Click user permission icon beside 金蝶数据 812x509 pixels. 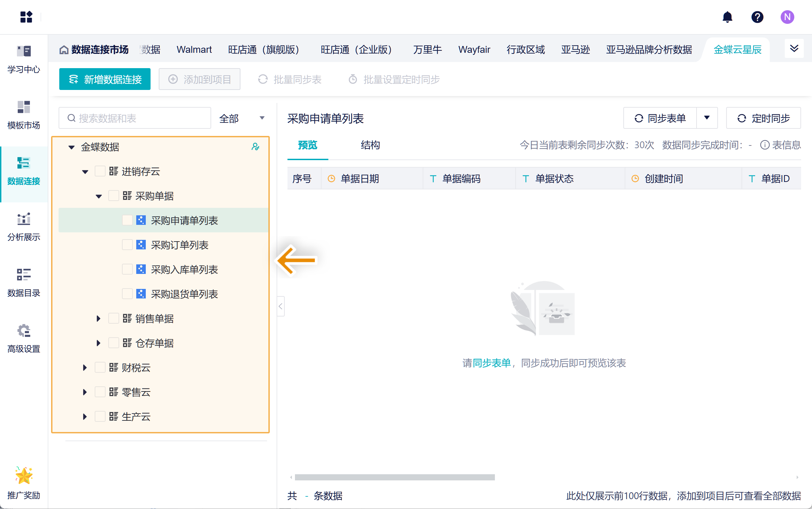tap(255, 147)
